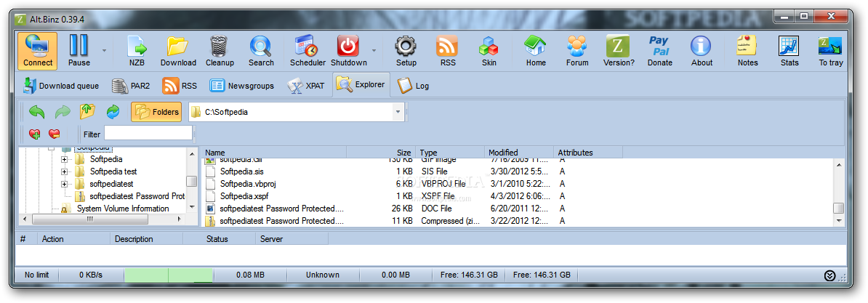Image resolution: width=868 pixels, height=303 pixels.
Task: Switch to Download queue tab
Action: (x=61, y=86)
